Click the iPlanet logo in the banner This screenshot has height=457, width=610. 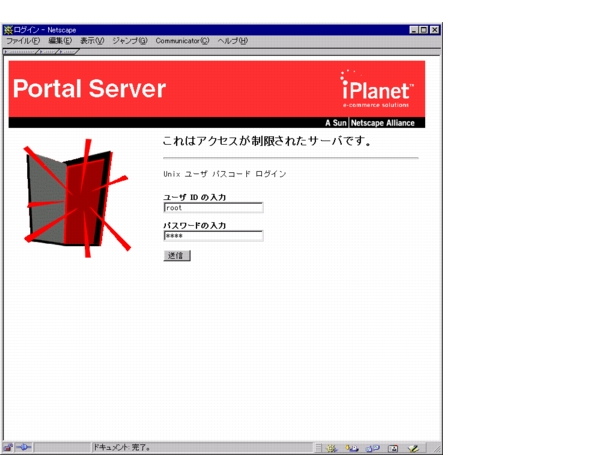click(x=376, y=89)
